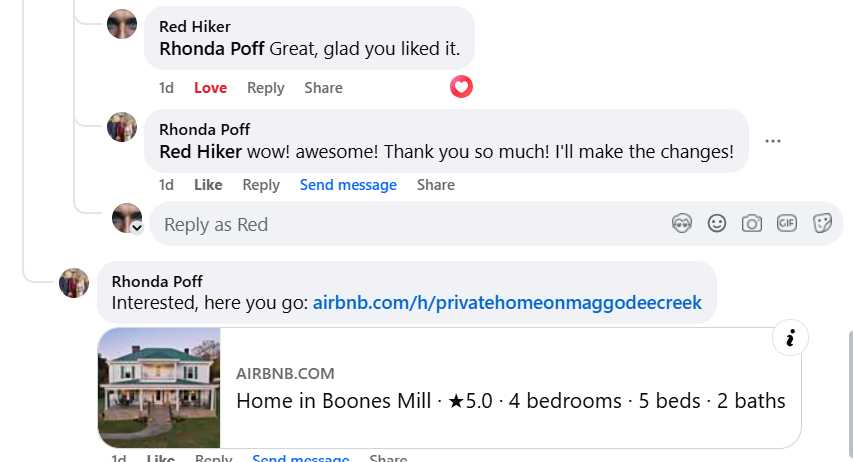The height and width of the screenshot is (462, 853).
Task: Toggle Love reaction on Red Hiker's comment
Action: 211,88
